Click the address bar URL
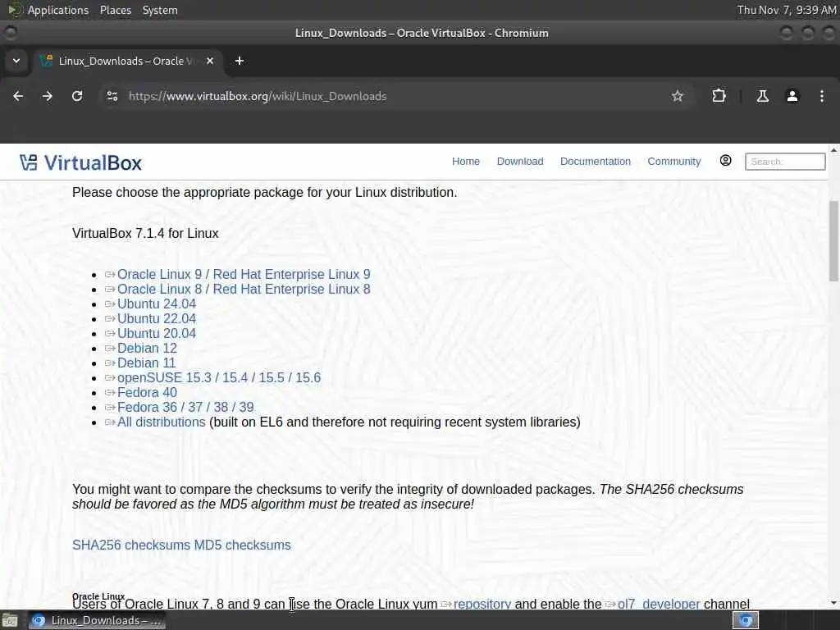Image resolution: width=840 pixels, height=630 pixels. (x=257, y=97)
